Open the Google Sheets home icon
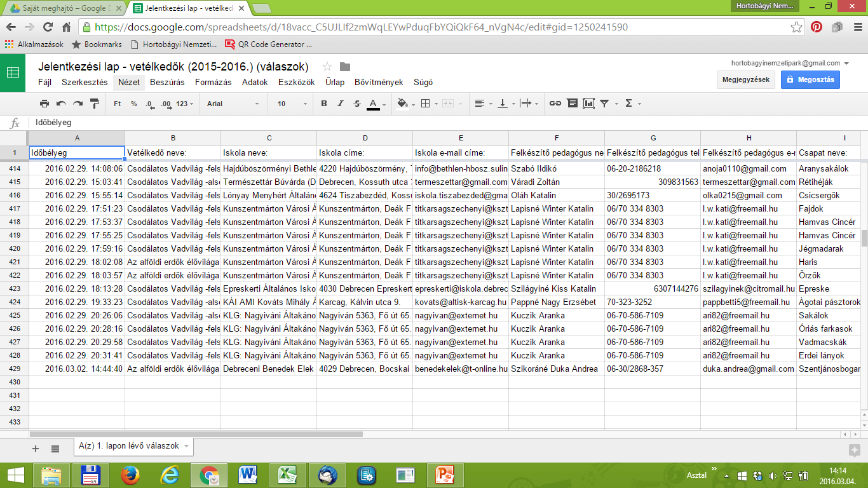This screenshot has width=868, height=488. pyautogui.click(x=13, y=72)
